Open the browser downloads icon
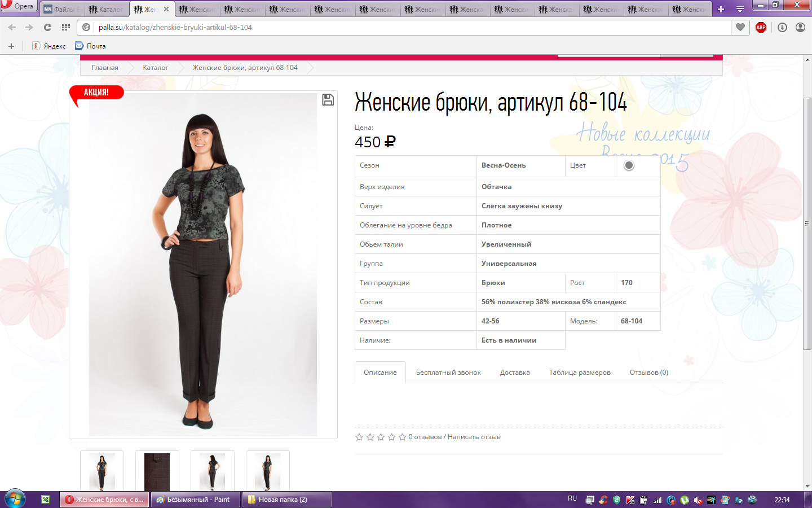The height and width of the screenshot is (508, 812). pos(782,27)
